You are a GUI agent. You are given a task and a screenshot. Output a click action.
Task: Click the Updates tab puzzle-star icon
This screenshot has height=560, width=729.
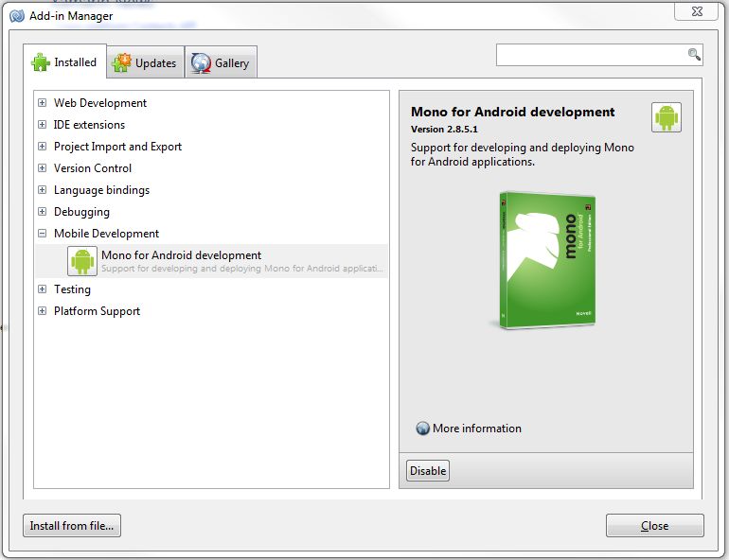click(122, 62)
